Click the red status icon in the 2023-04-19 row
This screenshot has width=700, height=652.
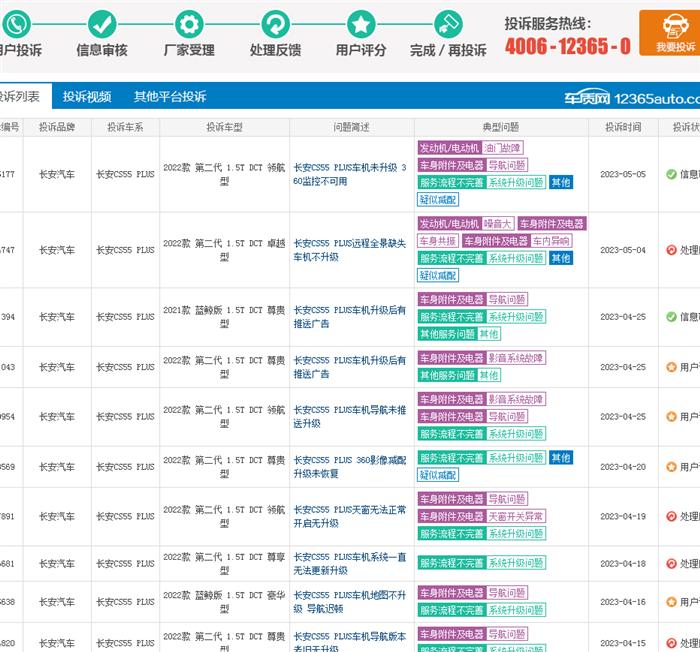coord(671,516)
